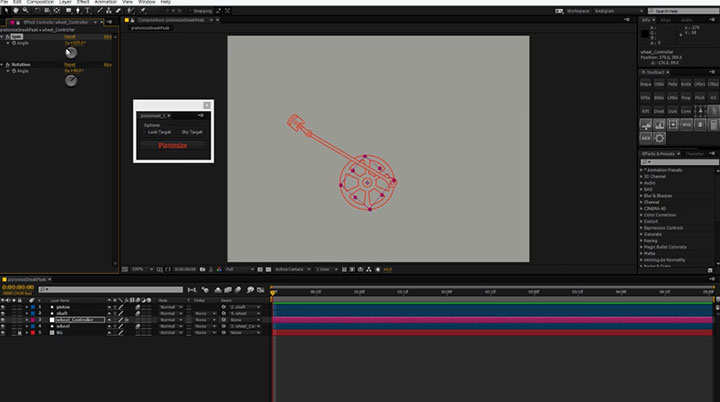The width and height of the screenshot is (720, 402).
Task: Hide the wheel_Controller layer eye icon
Action: click(3, 320)
